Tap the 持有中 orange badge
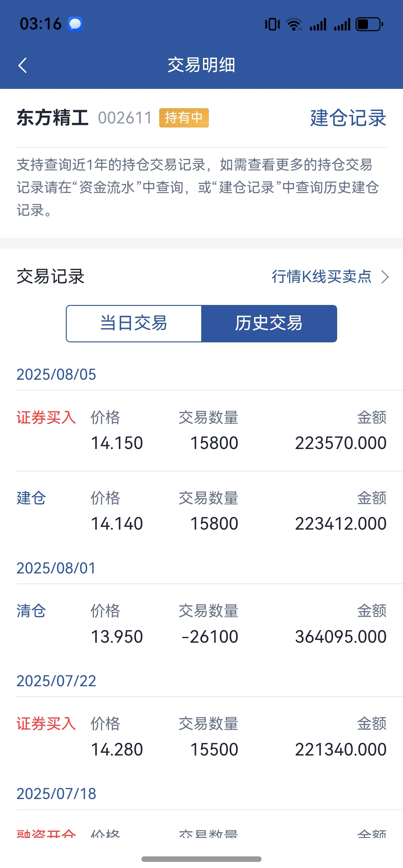The image size is (403, 868). click(x=184, y=118)
